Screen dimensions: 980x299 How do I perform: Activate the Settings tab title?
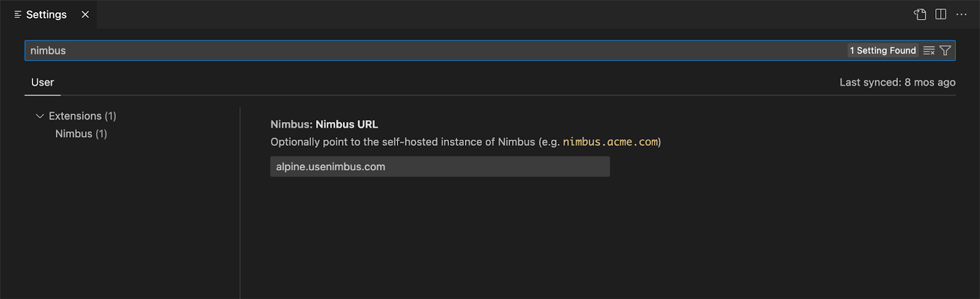(x=47, y=14)
